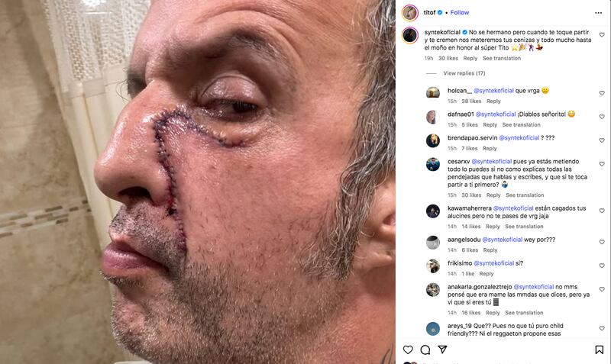
Task: Save post with the bookmark icon
Action: pos(600,350)
